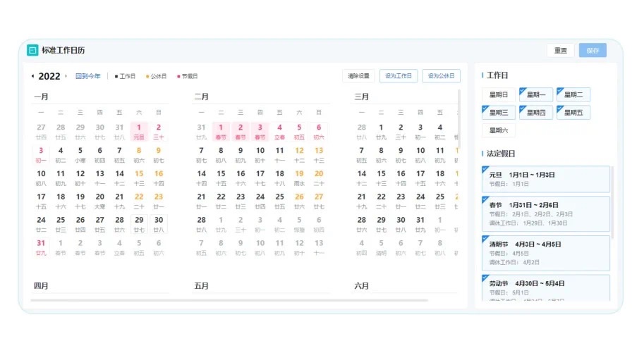Click the 2022 year label

coord(49,76)
